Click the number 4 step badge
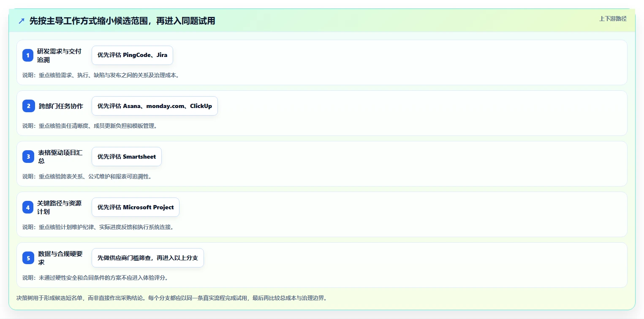The image size is (644, 319). click(x=28, y=207)
